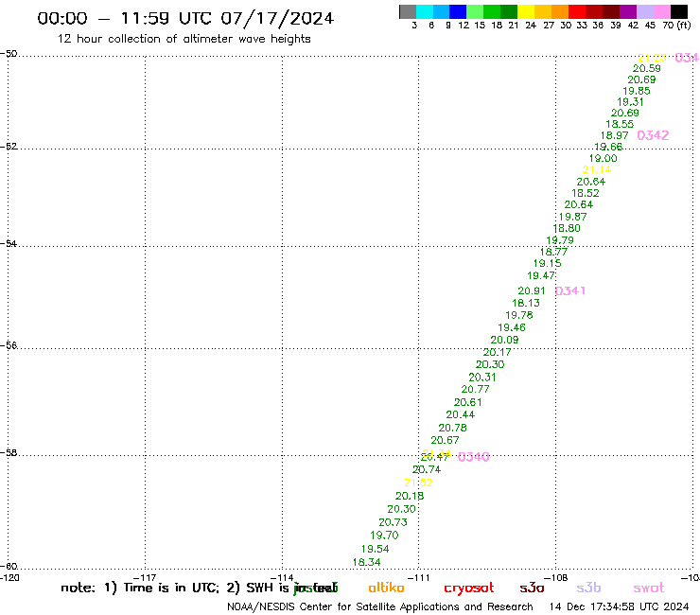This screenshot has width=700, height=615.
Task: Pick the yellow swatch in the color scale
Action: [x=526, y=11]
